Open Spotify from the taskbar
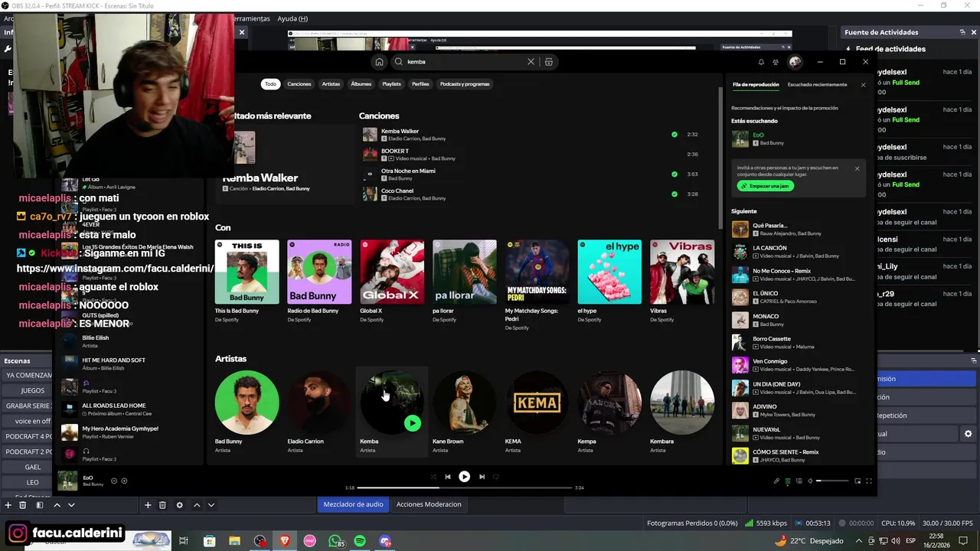The height and width of the screenshot is (551, 980). click(x=360, y=541)
